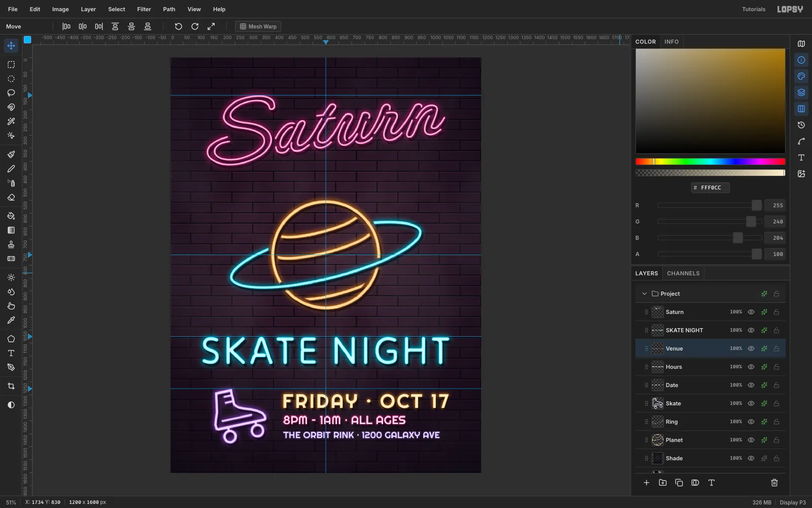Viewport: 812px width, 508px height.
Task: Click the 326 MB memory readout
Action: tap(761, 502)
